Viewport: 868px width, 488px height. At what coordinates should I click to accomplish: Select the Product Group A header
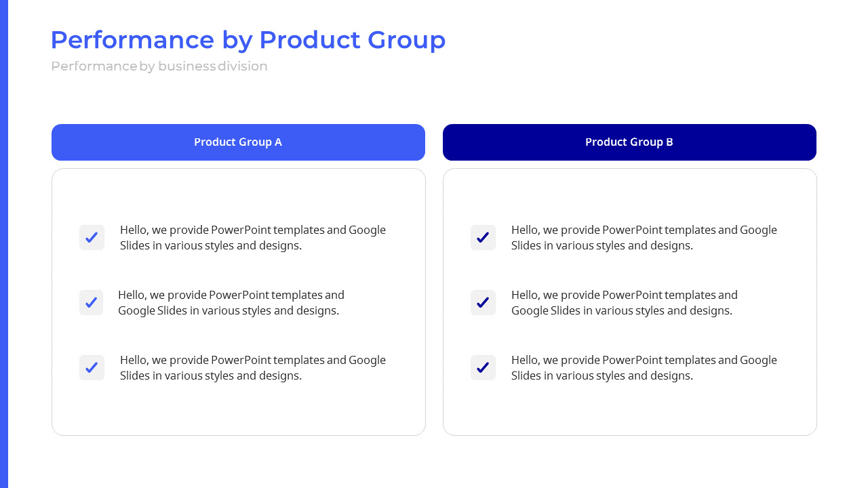tap(238, 142)
